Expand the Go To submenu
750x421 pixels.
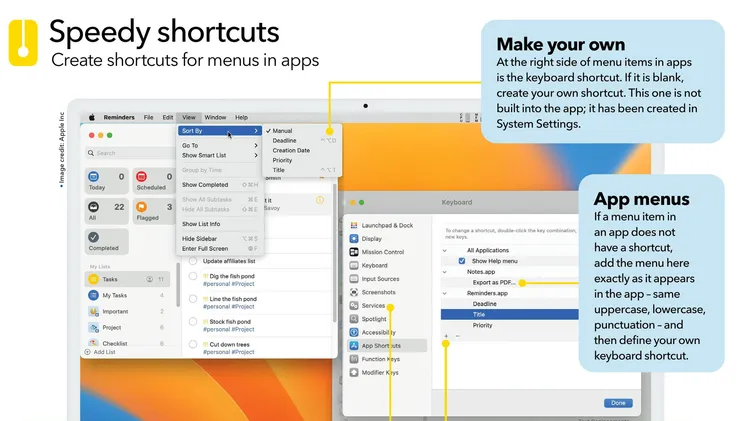(x=220, y=145)
